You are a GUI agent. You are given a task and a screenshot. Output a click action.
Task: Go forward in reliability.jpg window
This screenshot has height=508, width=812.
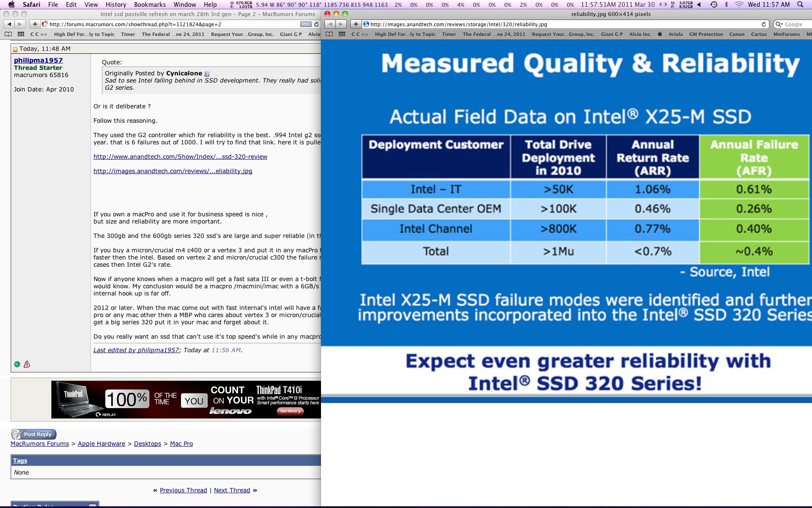pos(341,24)
